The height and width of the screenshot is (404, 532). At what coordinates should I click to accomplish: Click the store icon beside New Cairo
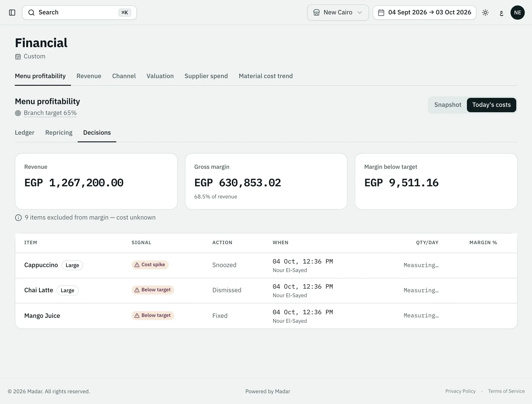tap(316, 13)
